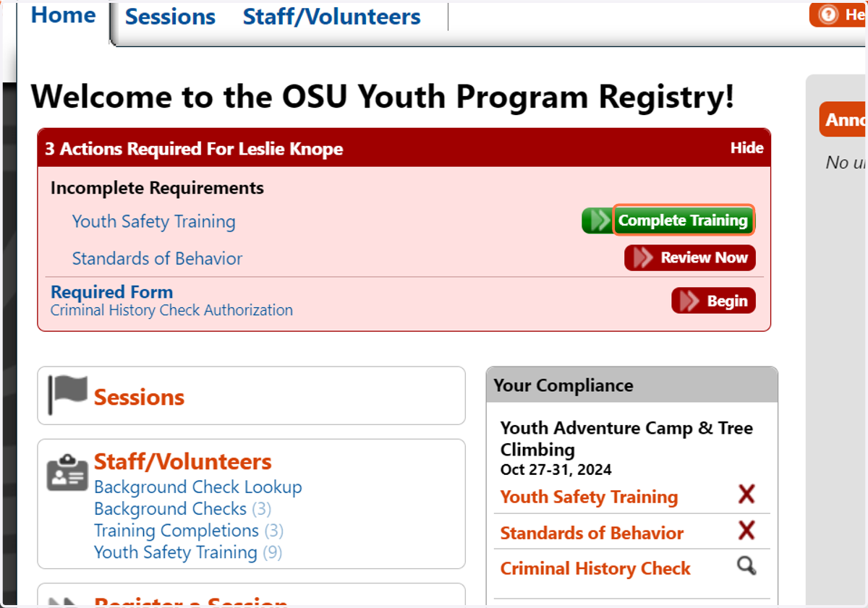Click the Review Now button
The height and width of the screenshot is (608, 868).
(x=690, y=258)
